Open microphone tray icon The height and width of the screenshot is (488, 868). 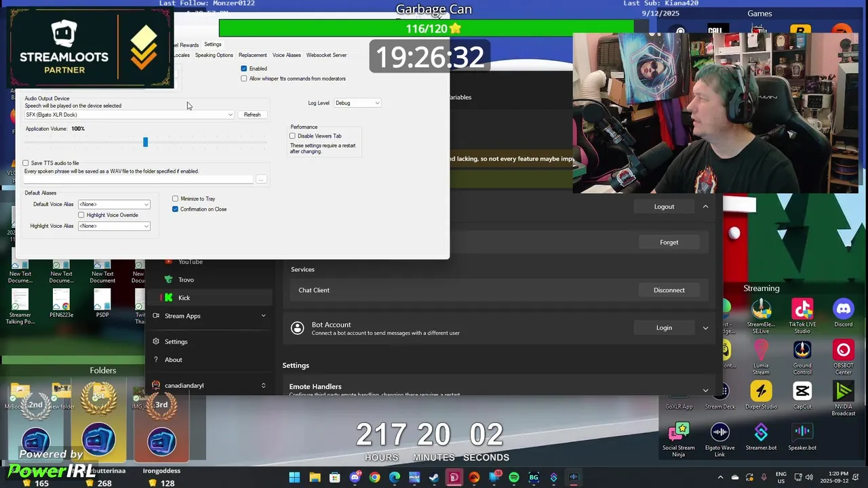pyautogui.click(x=764, y=477)
